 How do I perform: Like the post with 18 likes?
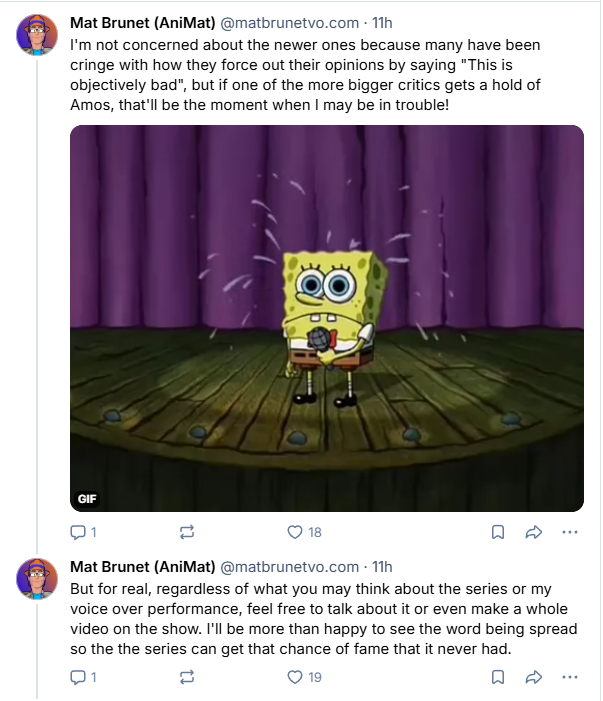(295, 532)
